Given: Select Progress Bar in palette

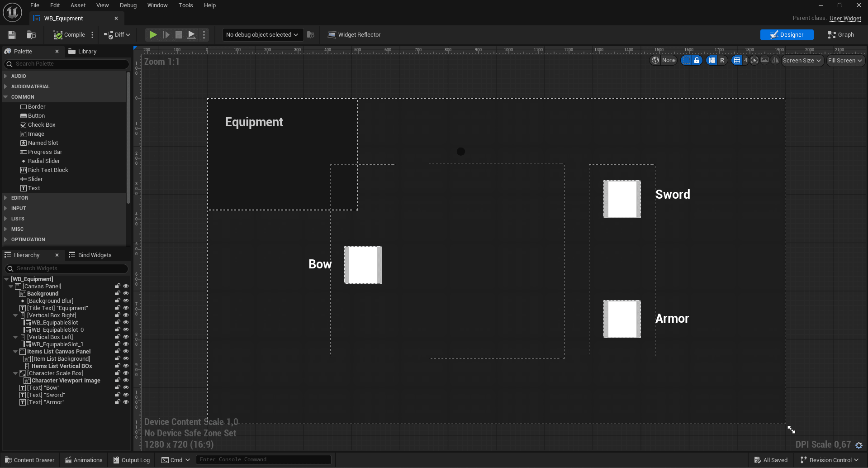Looking at the screenshot, I should (41, 152).
